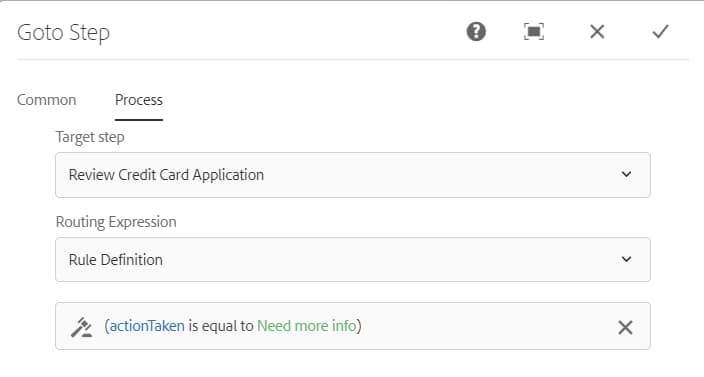Switch to the Common tab
The height and width of the screenshot is (377, 704).
[x=47, y=100]
